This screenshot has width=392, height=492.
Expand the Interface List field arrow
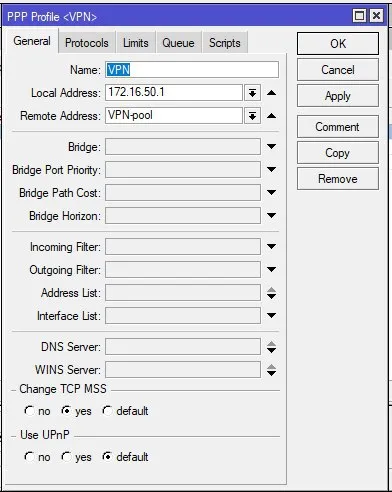pyautogui.click(x=271, y=315)
